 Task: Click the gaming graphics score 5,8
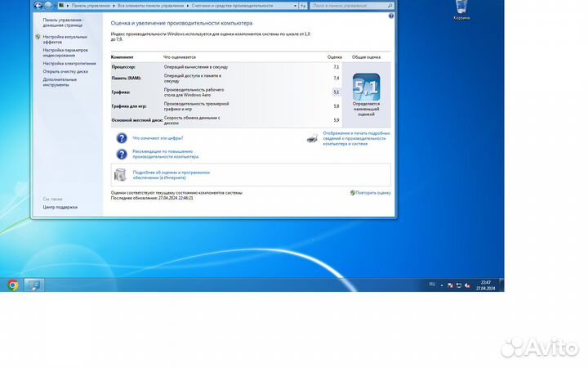tap(336, 106)
